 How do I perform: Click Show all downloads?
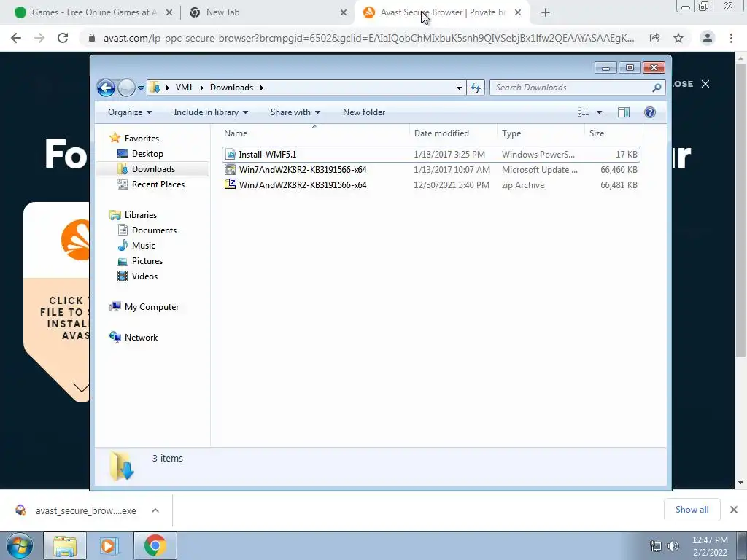coord(692,510)
